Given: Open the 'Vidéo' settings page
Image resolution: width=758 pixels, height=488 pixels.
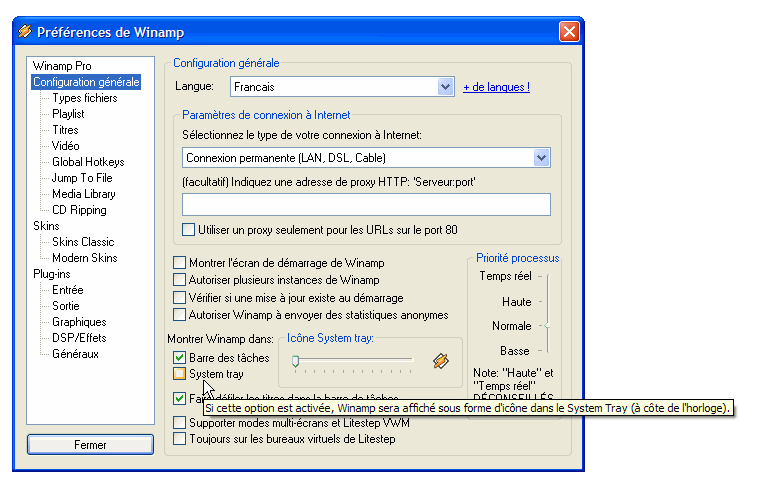Looking at the screenshot, I should pos(66,146).
